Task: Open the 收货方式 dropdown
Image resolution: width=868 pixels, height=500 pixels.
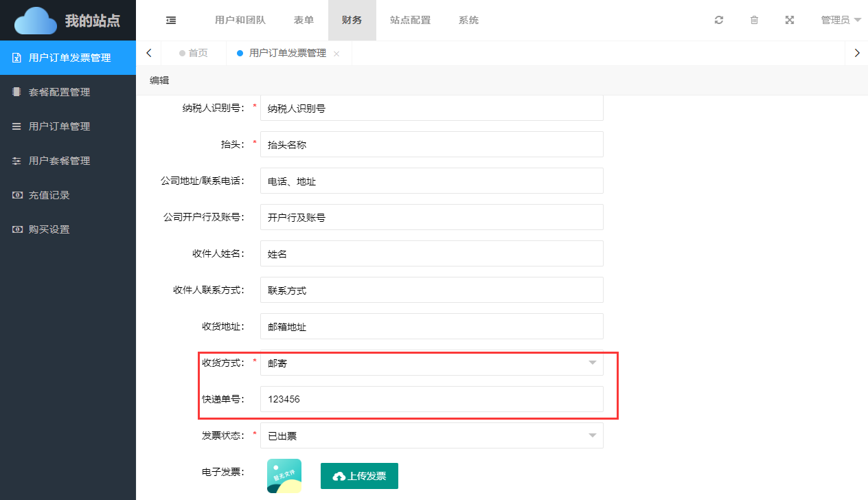Action: click(x=431, y=363)
